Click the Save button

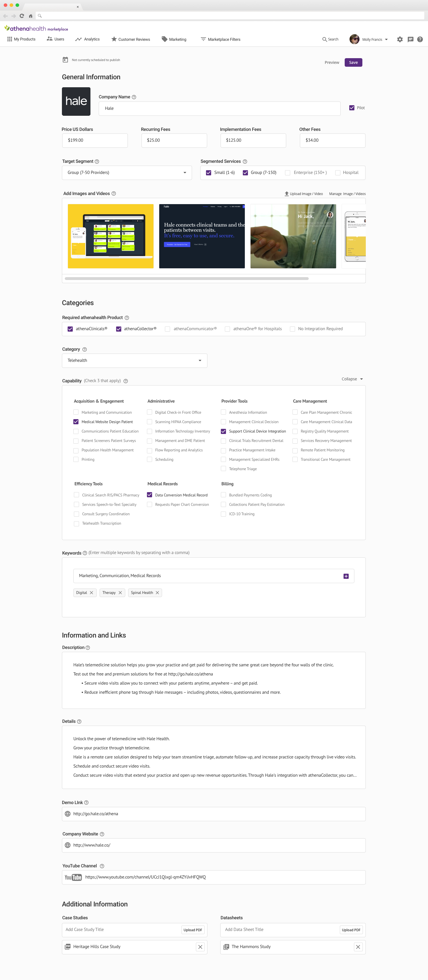click(353, 62)
